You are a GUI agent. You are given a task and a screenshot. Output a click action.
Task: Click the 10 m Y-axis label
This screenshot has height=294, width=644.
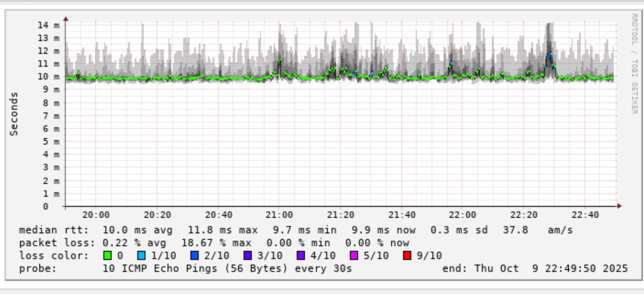click(x=48, y=76)
